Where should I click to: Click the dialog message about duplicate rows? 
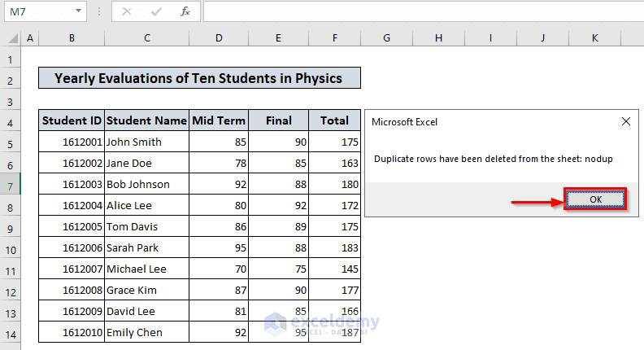click(494, 159)
